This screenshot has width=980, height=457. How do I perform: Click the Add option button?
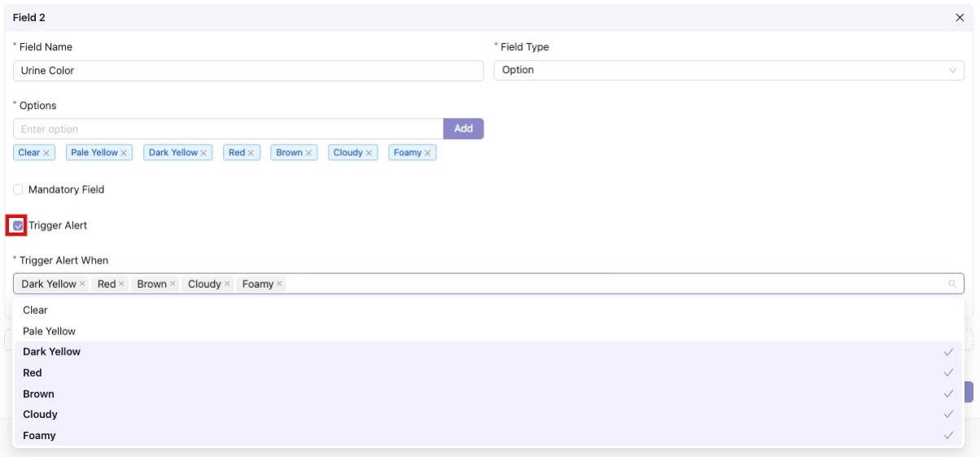coord(463,128)
